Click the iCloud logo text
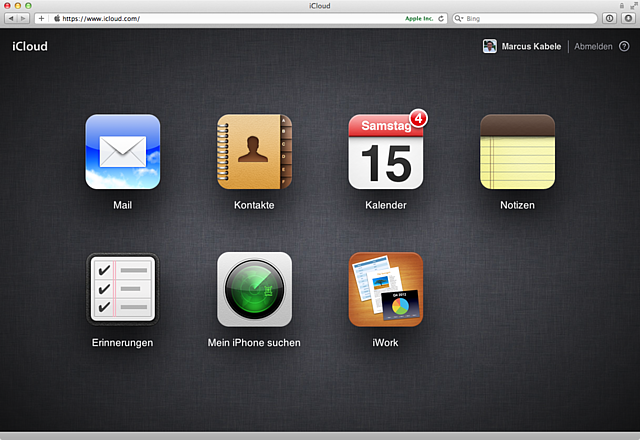Image resolution: width=640 pixels, height=440 pixels. click(30, 46)
